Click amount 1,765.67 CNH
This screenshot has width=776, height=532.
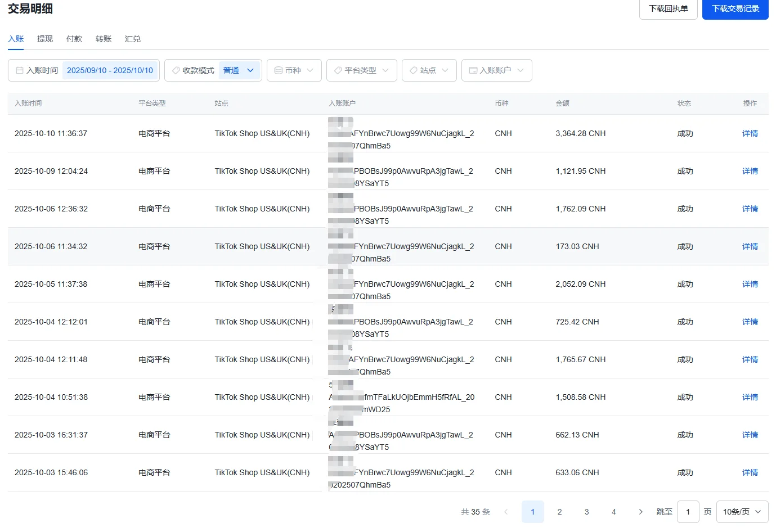[x=581, y=359]
